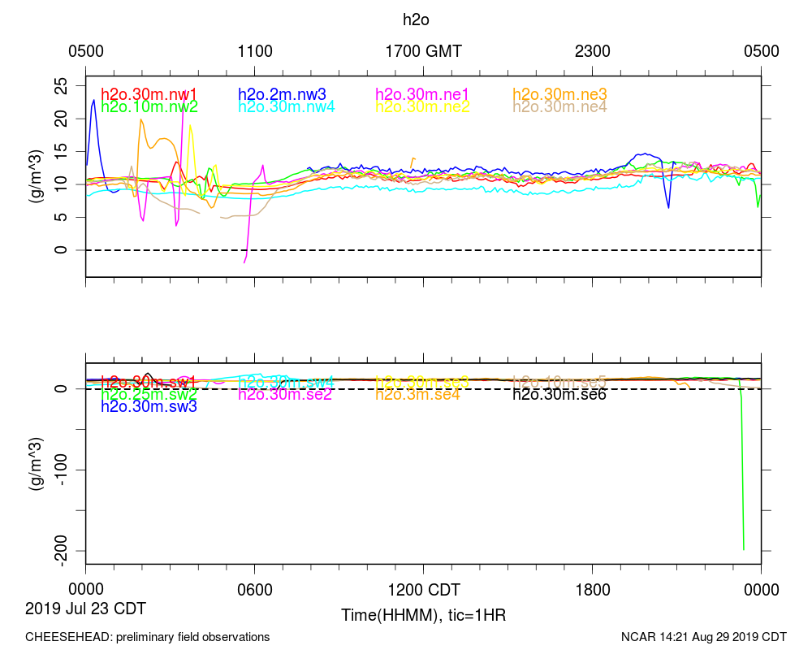Select legend label h2o.30m.ne1
The image size is (812, 650).
pos(422,94)
